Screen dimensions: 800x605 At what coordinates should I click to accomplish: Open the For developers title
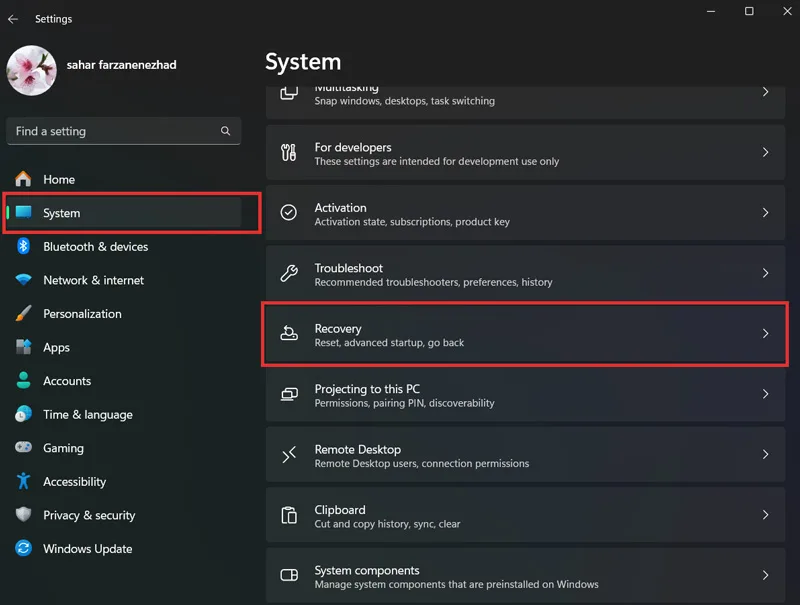point(353,147)
